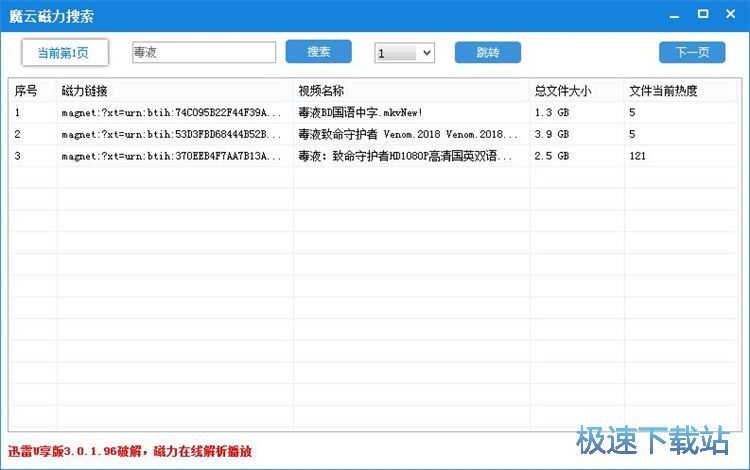This screenshot has width=750, height=470.
Task: Click the 磁力链接 column header
Action: coord(175,90)
